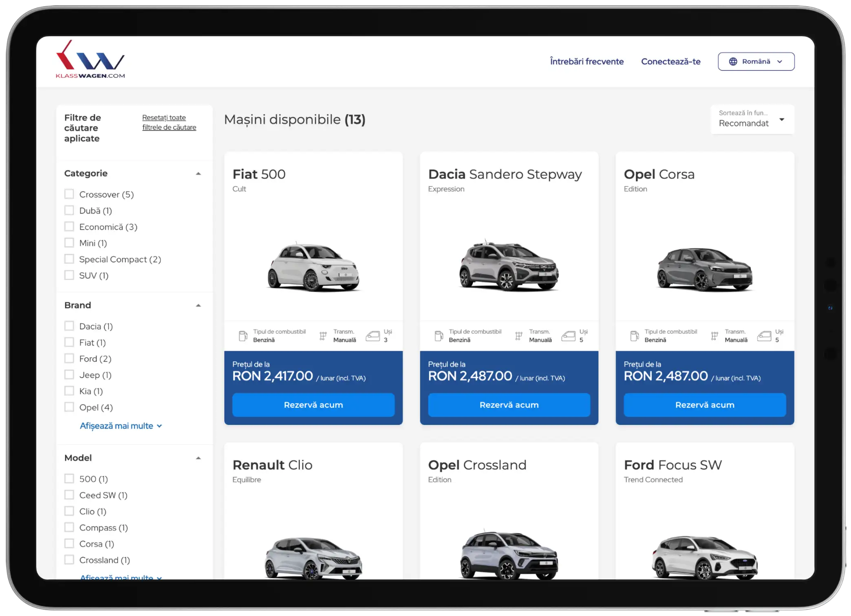
Task: Click door icon on Opel Corsa card
Action: coord(764,336)
